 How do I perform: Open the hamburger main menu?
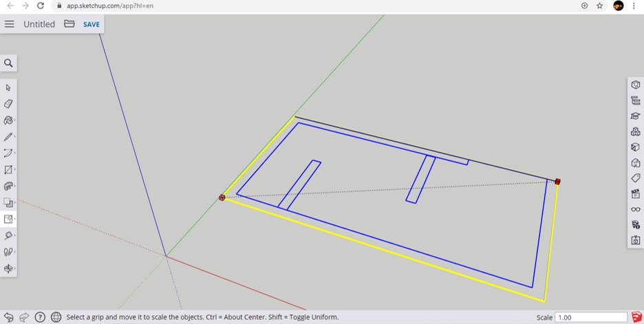click(9, 24)
